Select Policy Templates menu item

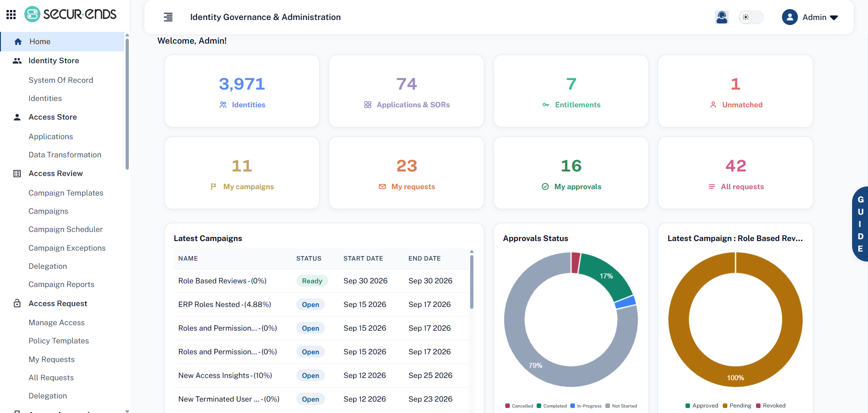click(59, 341)
